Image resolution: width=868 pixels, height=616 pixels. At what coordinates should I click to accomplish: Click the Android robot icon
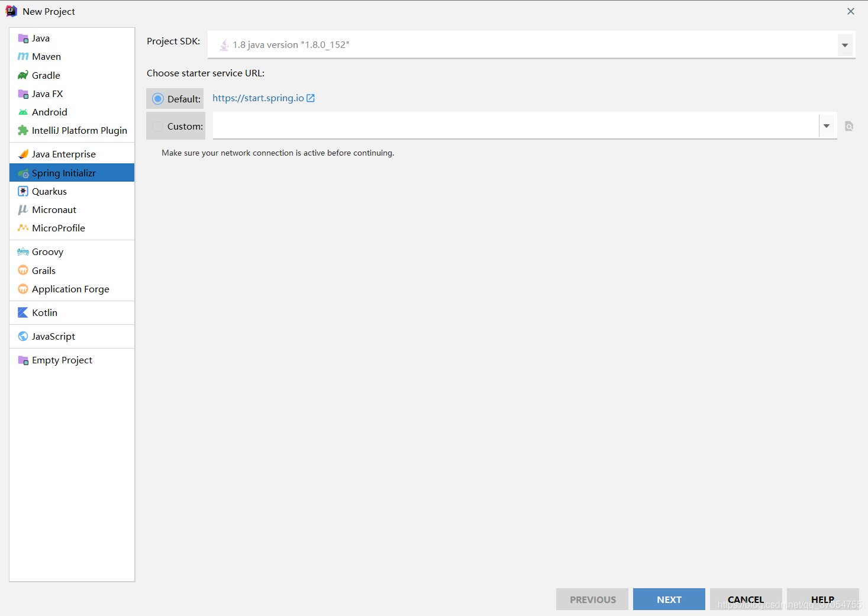[x=23, y=112]
